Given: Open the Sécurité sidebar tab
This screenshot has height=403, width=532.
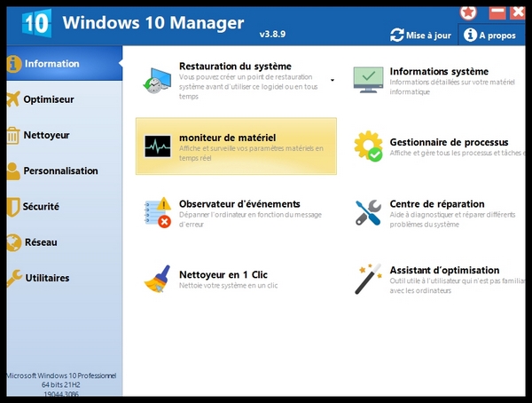Looking at the screenshot, I should coord(41,206).
